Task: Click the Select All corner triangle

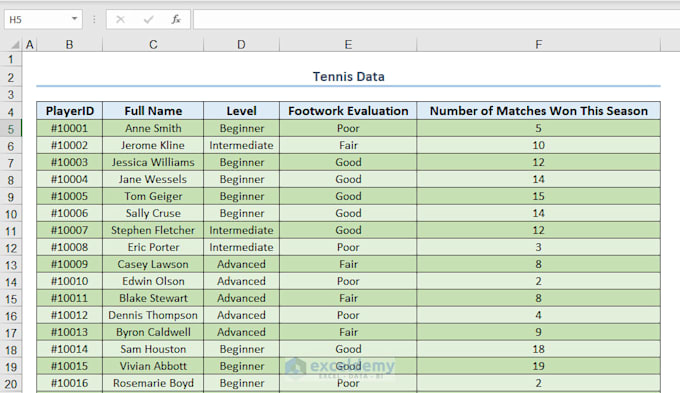Action: 15,45
